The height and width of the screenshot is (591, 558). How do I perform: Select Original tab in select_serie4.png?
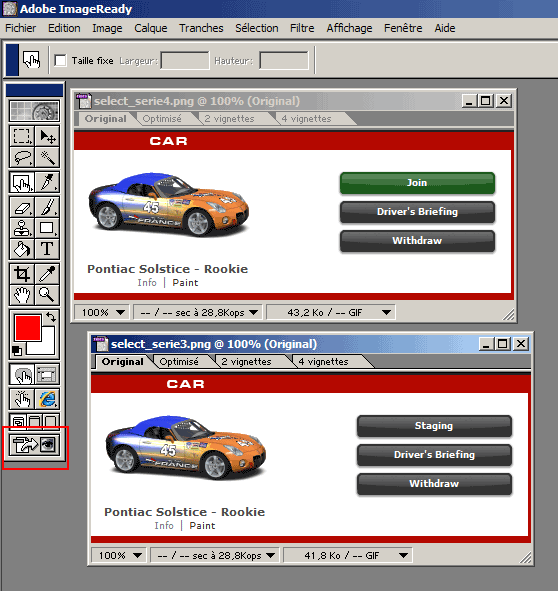click(x=106, y=119)
